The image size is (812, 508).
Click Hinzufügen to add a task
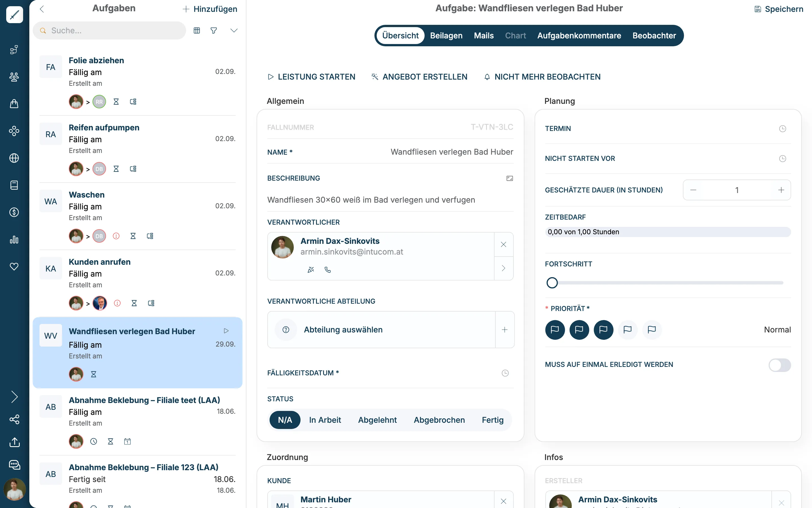tap(210, 9)
